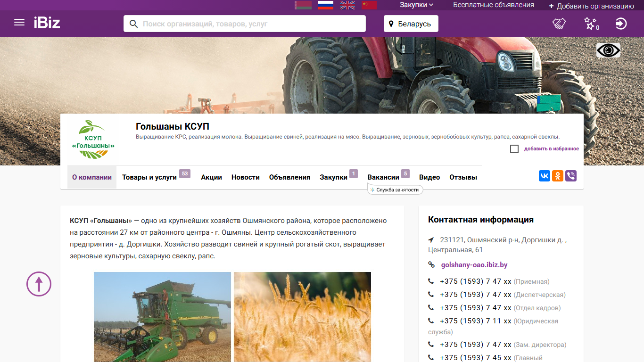Open the Закупки company tab

click(x=334, y=177)
